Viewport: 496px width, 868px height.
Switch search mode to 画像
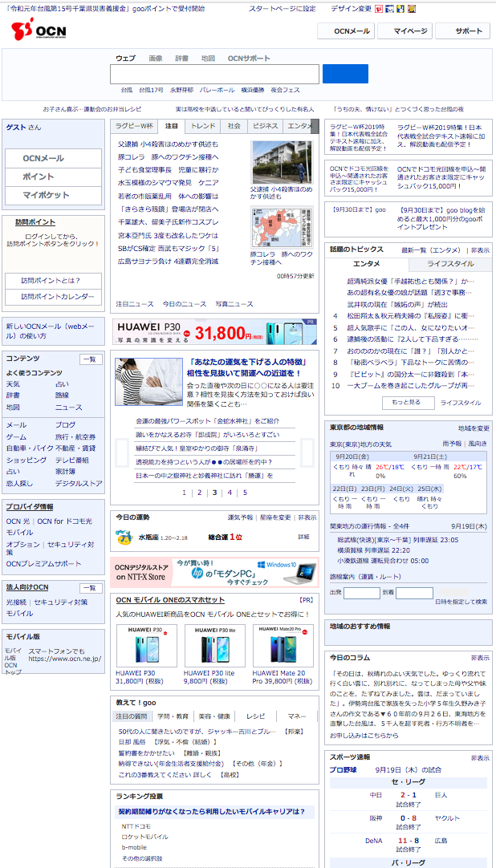coord(156,58)
